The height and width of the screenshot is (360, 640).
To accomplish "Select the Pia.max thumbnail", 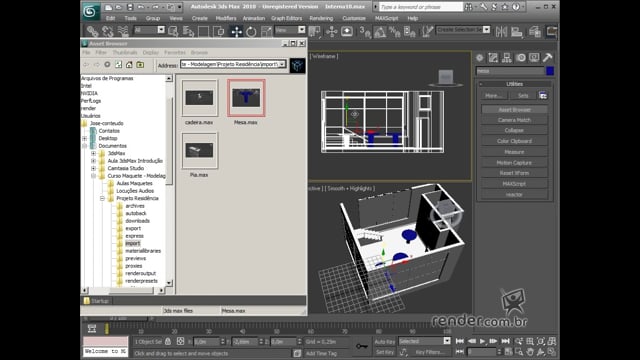I will click(200, 151).
